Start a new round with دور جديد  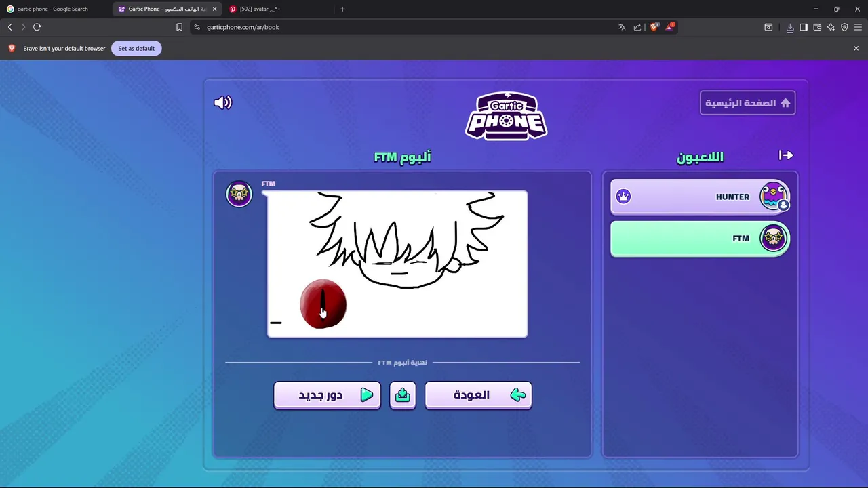[327, 395]
